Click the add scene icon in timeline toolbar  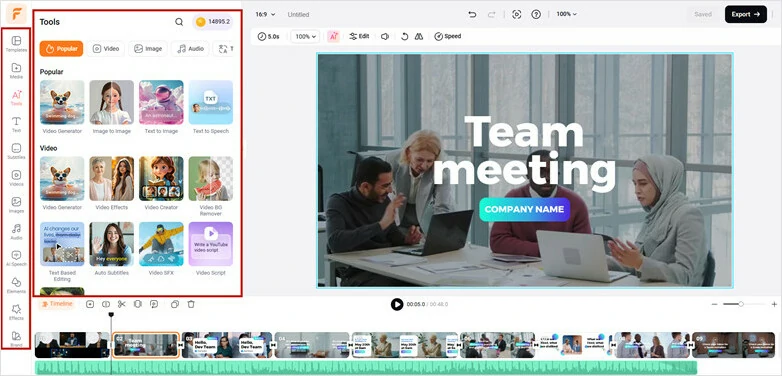tap(90, 304)
